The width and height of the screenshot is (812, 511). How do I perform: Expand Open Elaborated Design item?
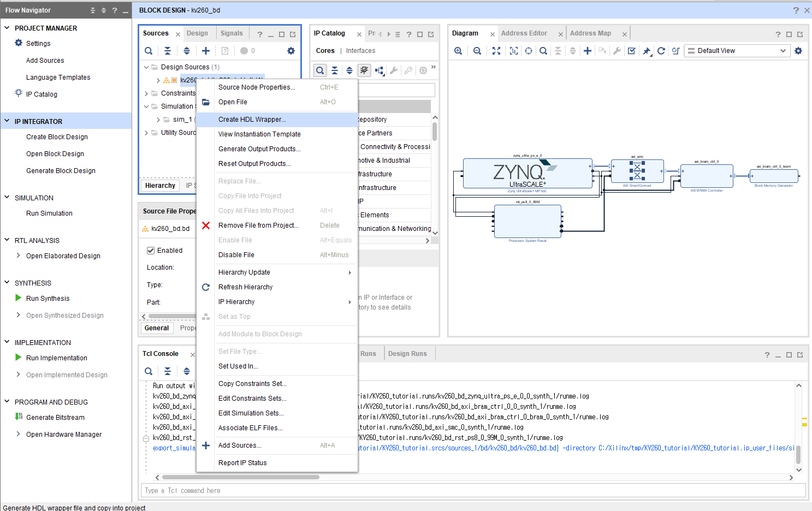click(x=19, y=255)
